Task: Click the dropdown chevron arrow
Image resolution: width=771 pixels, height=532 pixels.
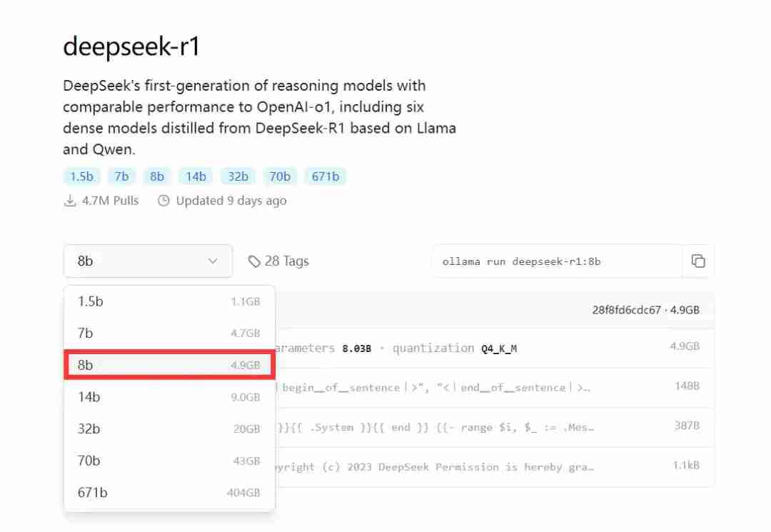Action: click(x=213, y=261)
